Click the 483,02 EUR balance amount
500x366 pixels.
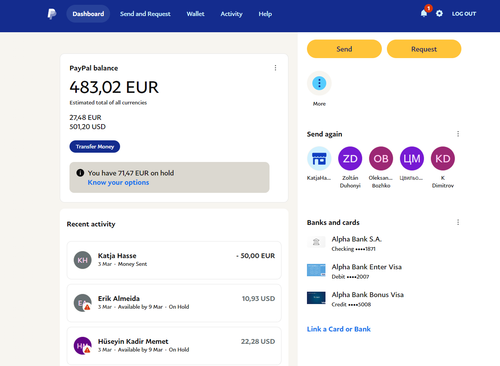pyautogui.click(x=114, y=87)
